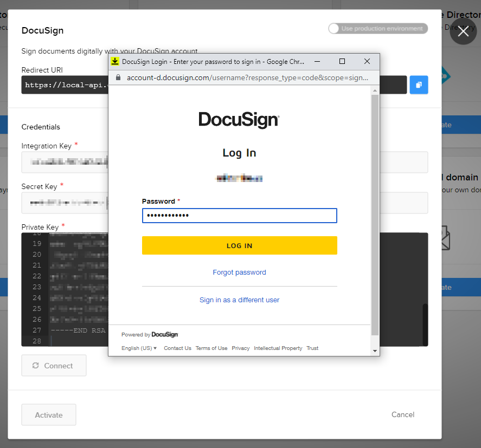The width and height of the screenshot is (481, 448).
Task: Enable the Use production environment toggle
Action: (x=334, y=28)
